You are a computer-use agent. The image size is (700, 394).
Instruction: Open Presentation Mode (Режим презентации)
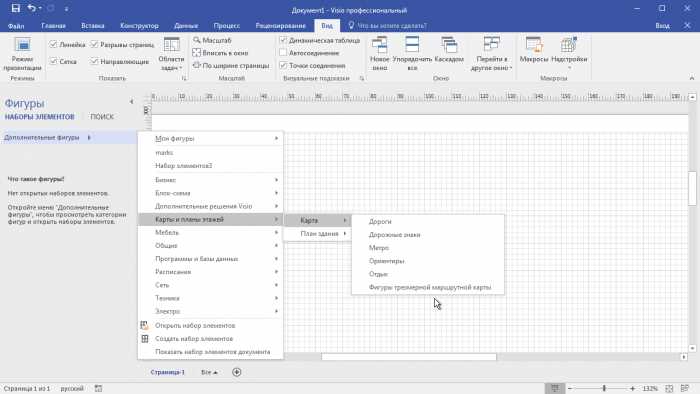[x=22, y=54]
